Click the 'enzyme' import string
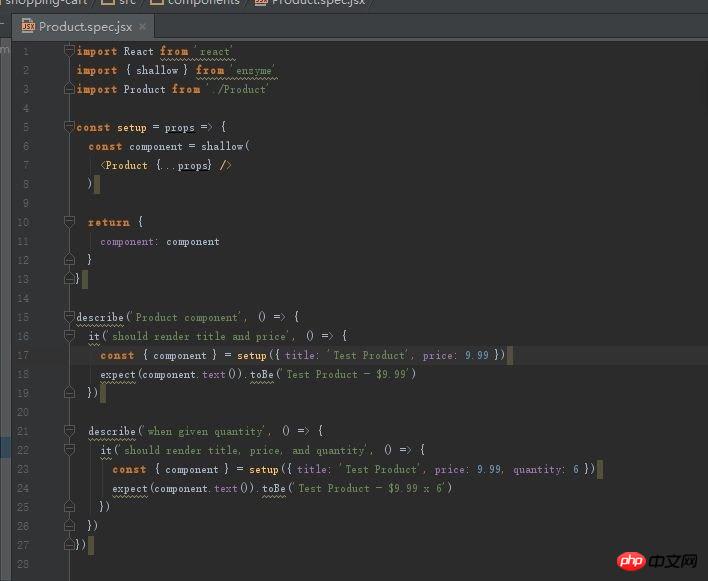Image resolution: width=708 pixels, height=581 pixels. 254,70
